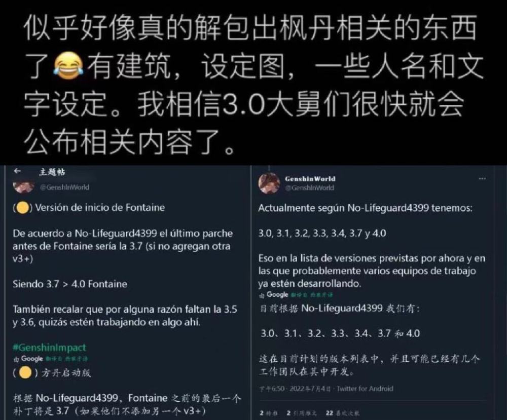View the 2 引用推文 quote tweets
Screen dimensions: 507x420
click(x=301, y=413)
